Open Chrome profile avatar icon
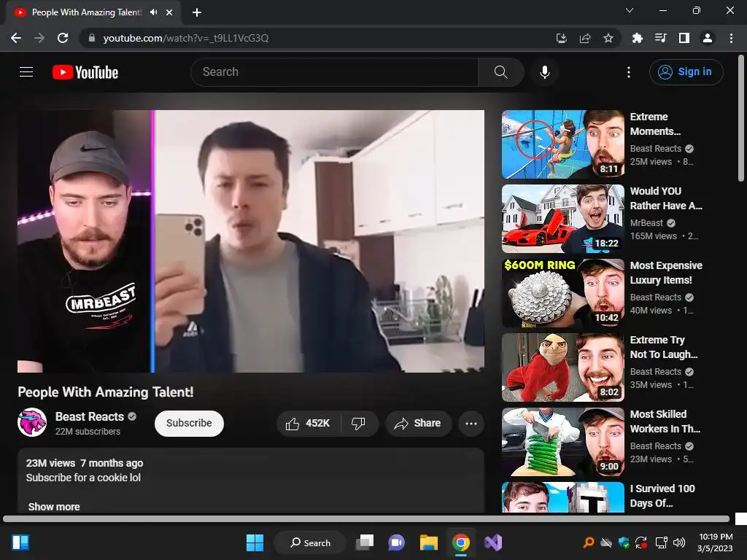 [708, 38]
